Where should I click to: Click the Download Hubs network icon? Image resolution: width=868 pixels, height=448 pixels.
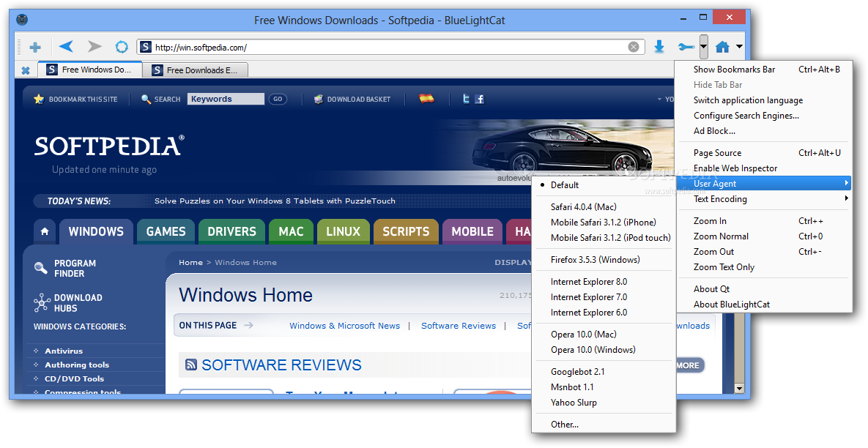(42, 302)
